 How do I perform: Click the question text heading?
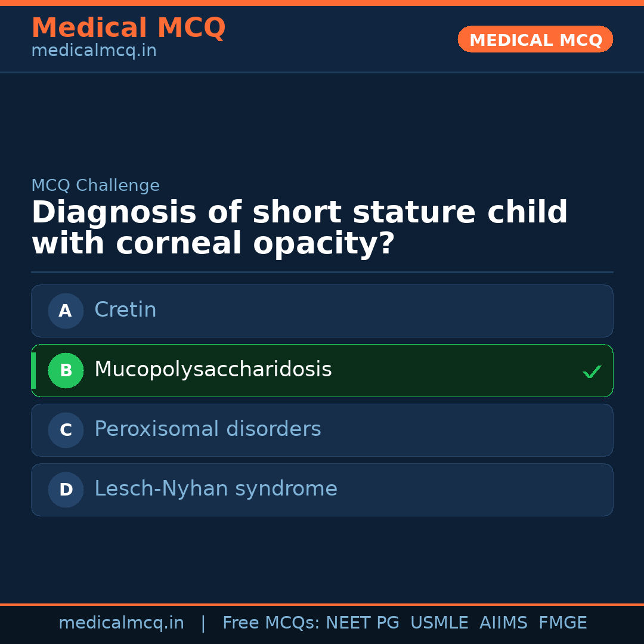(298, 227)
